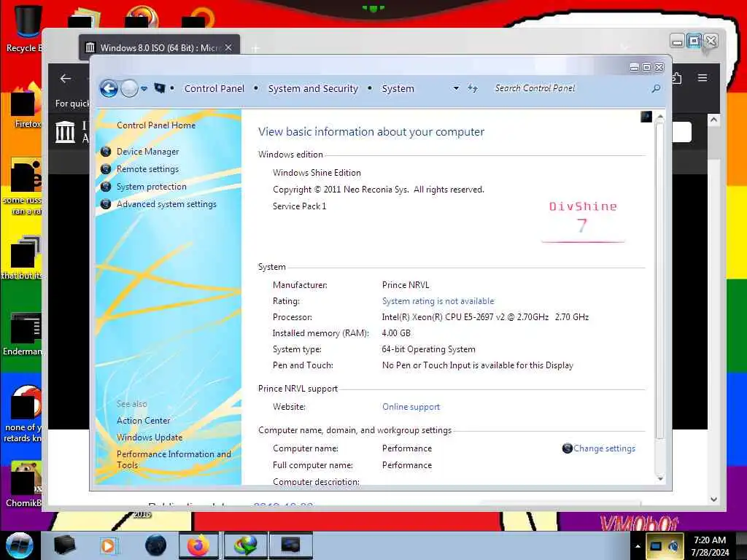This screenshot has width=747, height=560.
Task: Select System and Security breadcrumb
Action: coord(313,88)
